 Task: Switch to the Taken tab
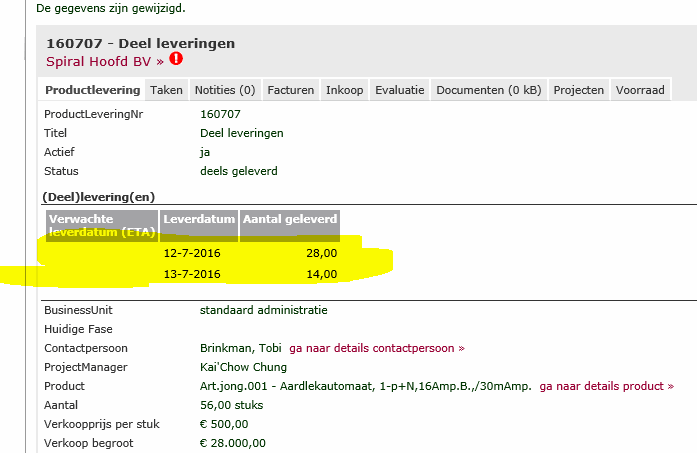pyautogui.click(x=166, y=90)
